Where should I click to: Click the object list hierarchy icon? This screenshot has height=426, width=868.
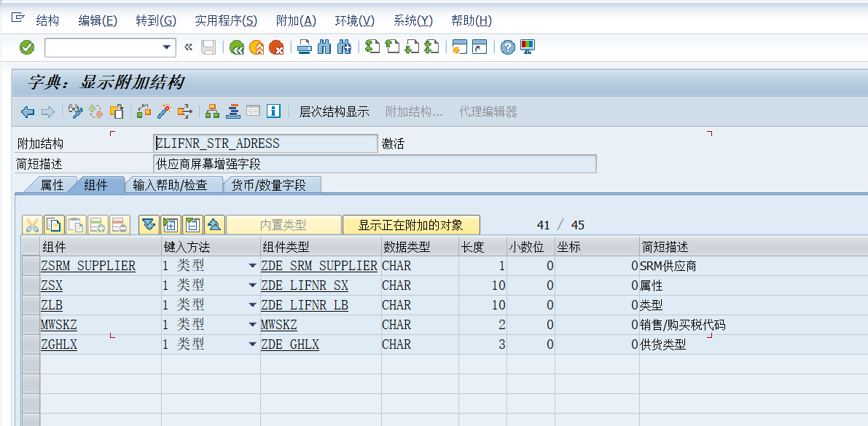[x=213, y=111]
